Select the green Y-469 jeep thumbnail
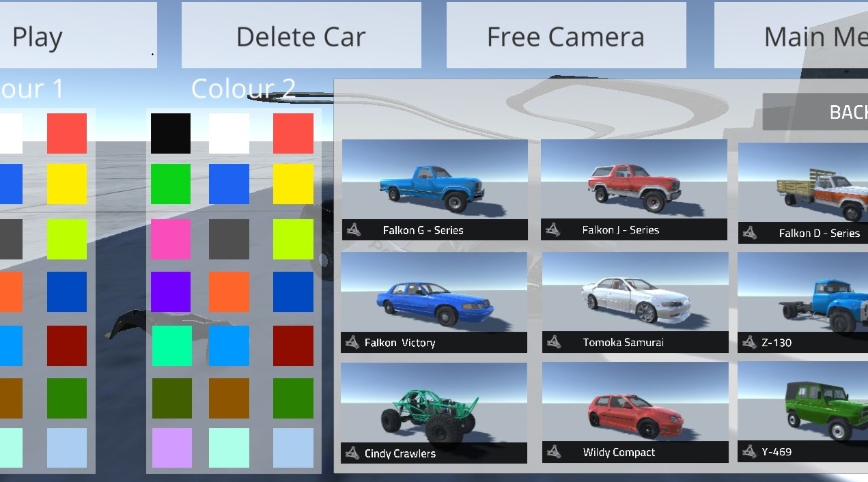Image resolution: width=868 pixels, height=482 pixels. (x=803, y=403)
